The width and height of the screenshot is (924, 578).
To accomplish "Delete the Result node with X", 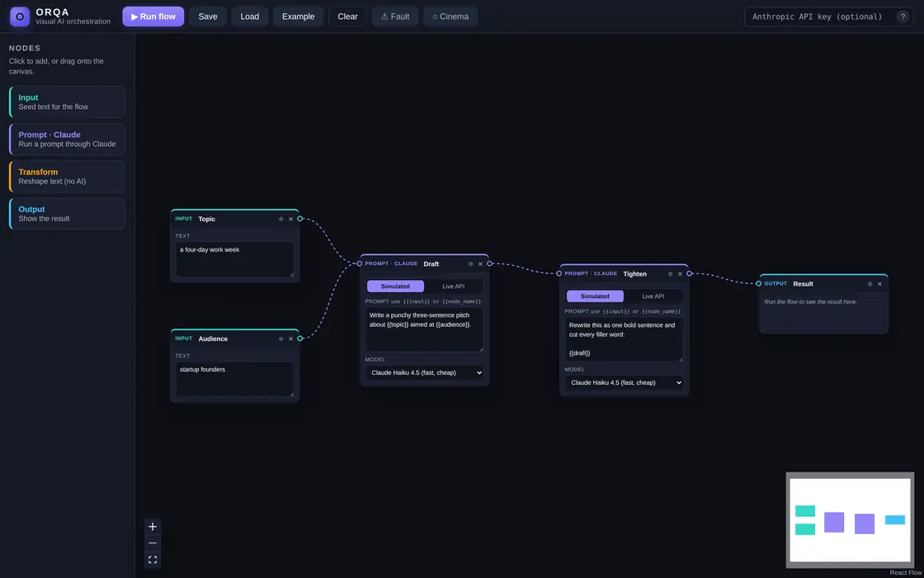I will 879,284.
